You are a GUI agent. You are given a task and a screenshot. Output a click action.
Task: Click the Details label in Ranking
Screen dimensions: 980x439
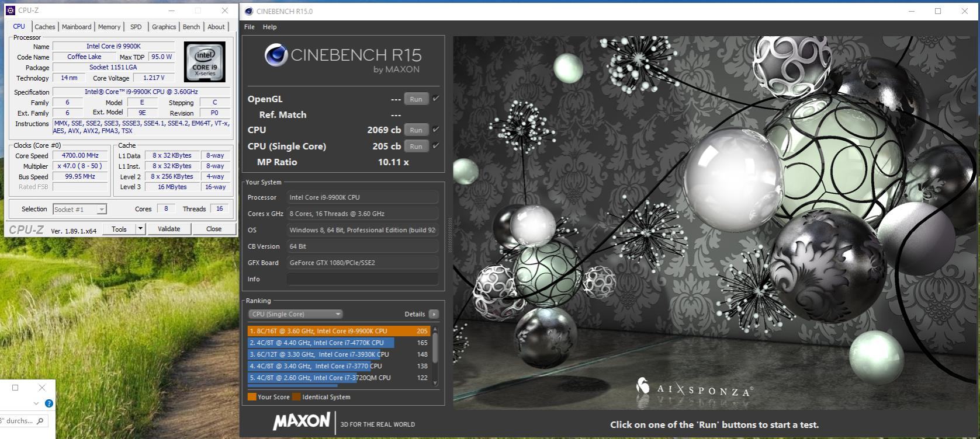(415, 314)
